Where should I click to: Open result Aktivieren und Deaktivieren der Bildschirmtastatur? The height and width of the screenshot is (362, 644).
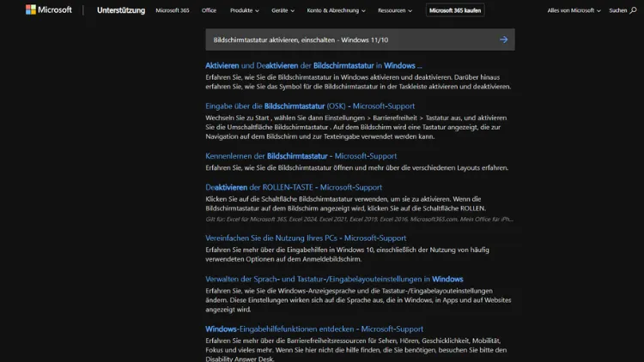tap(313, 66)
